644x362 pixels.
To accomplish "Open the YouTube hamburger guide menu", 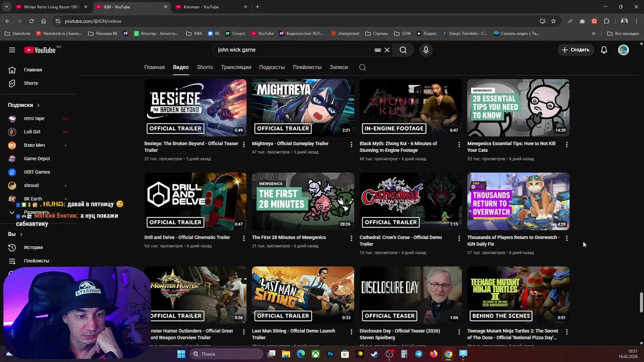I will (x=12, y=50).
